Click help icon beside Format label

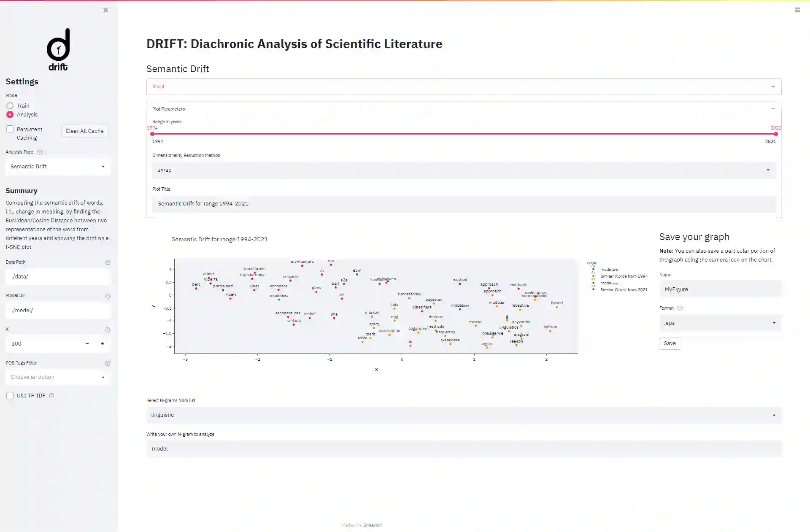click(x=680, y=308)
